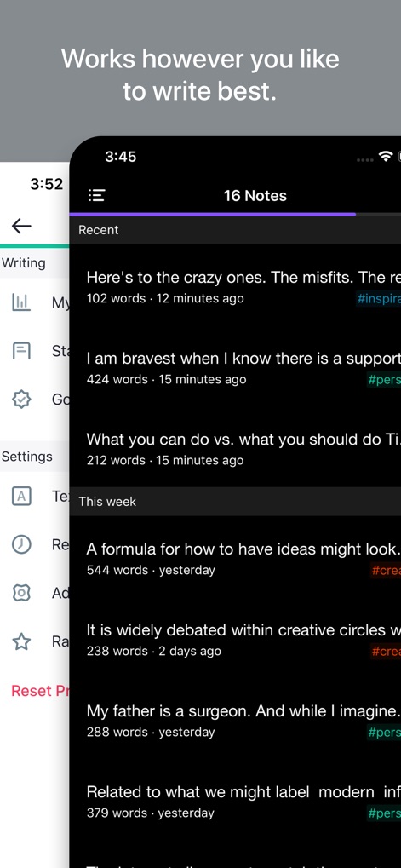Tap the Wi-Fi status icon
This screenshot has height=868, width=401.
coord(386,157)
